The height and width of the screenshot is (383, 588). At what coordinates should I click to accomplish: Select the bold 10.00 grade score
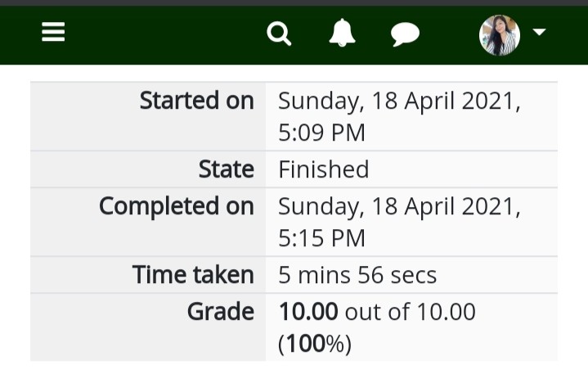pos(308,312)
